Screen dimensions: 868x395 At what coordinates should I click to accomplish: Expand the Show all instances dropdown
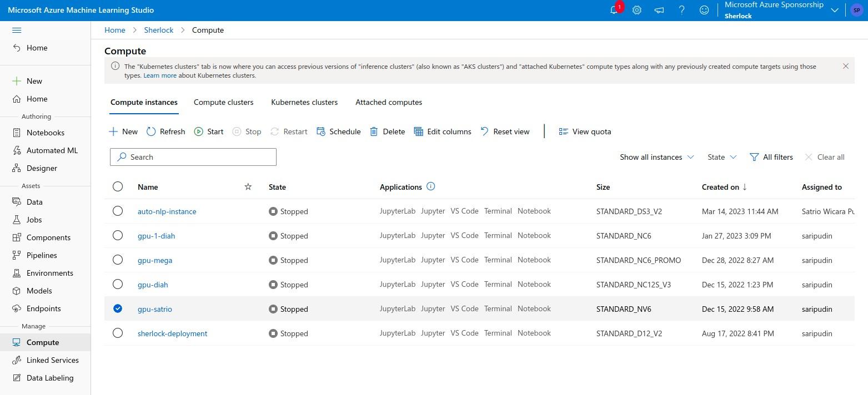[657, 157]
